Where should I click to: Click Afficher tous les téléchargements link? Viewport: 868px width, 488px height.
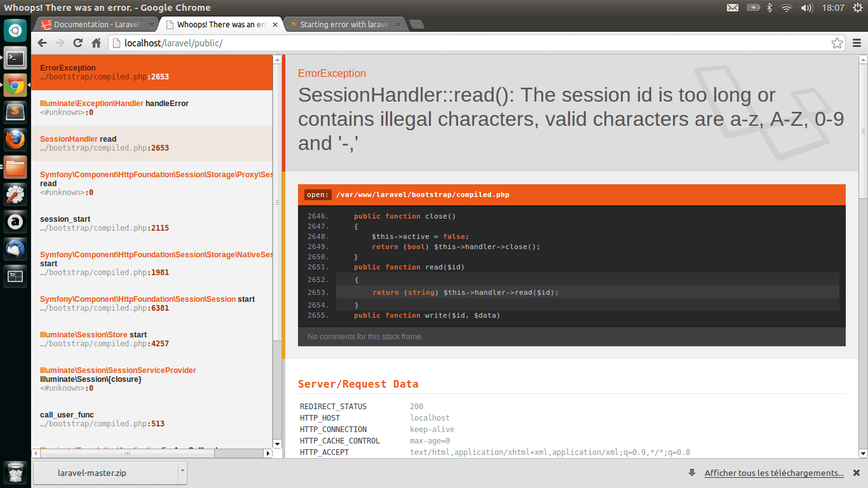point(773,473)
